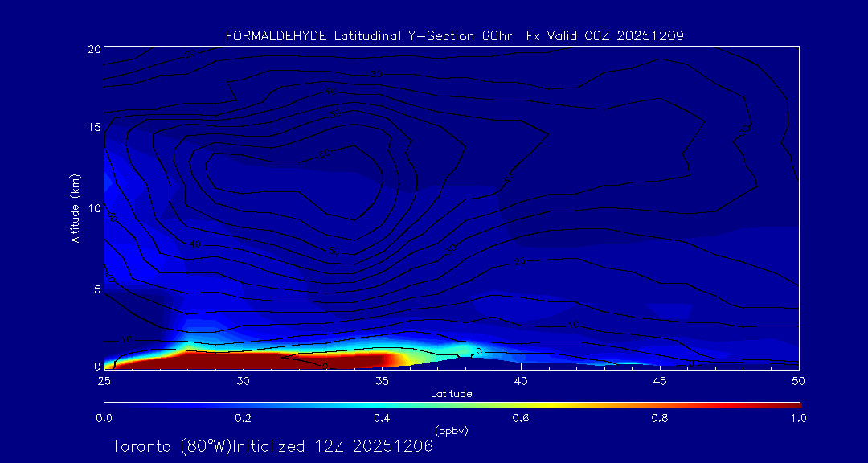Click latitude axis tick label 25
868x463 pixels.
(x=104, y=379)
